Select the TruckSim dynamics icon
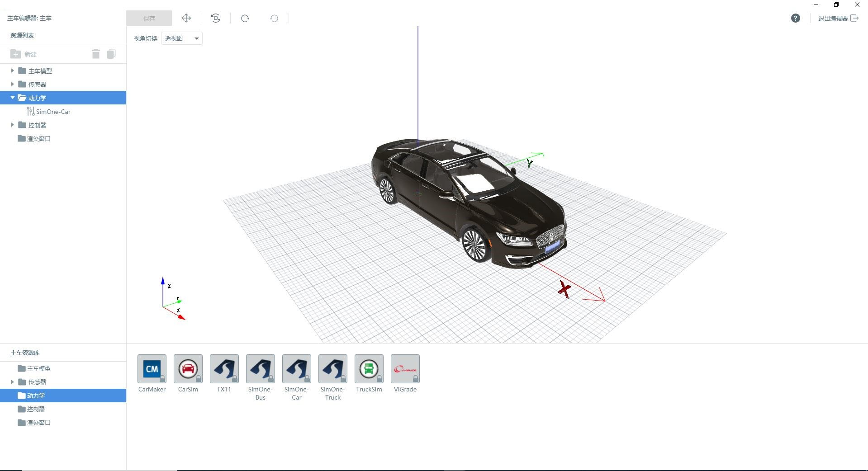The image size is (868, 471). tap(369, 369)
